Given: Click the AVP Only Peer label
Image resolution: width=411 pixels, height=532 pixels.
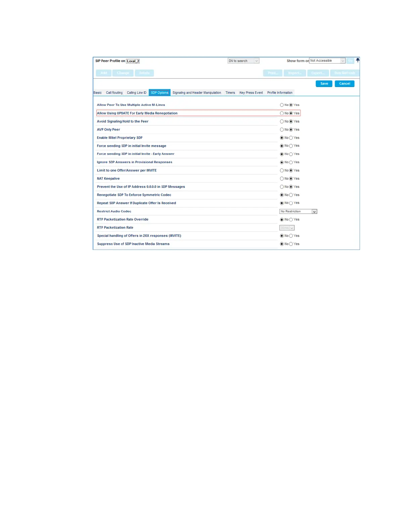Looking at the screenshot, I should [x=108, y=130].
